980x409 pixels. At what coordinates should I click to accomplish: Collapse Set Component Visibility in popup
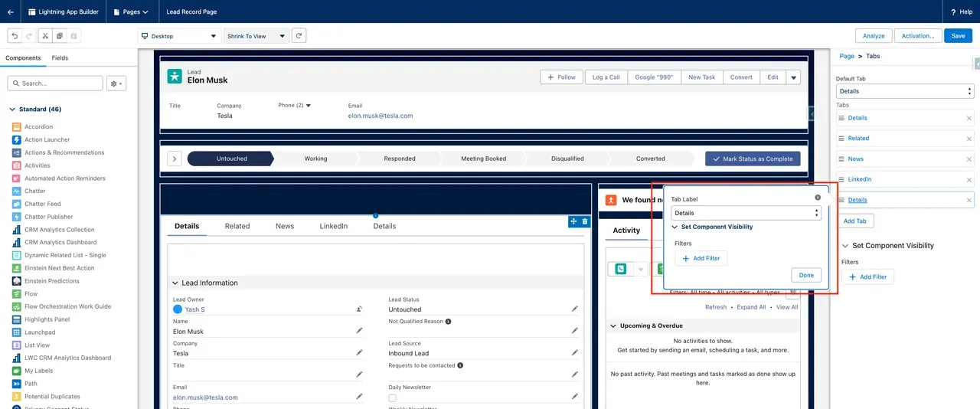tap(675, 227)
